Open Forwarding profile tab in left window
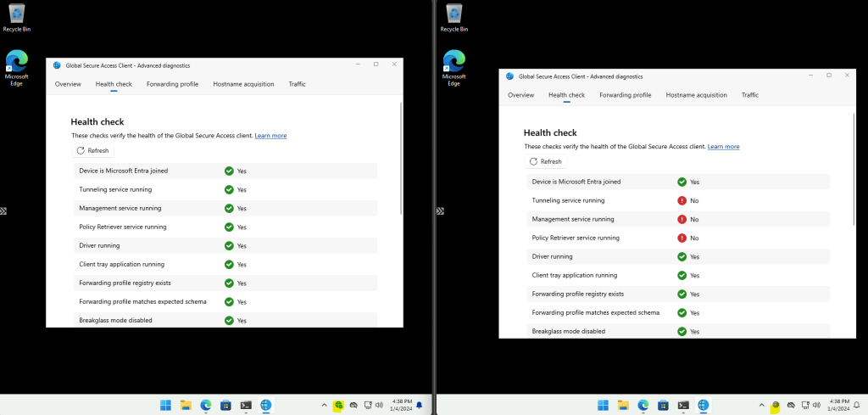Image resolution: width=868 pixels, height=415 pixels. pyautogui.click(x=172, y=84)
